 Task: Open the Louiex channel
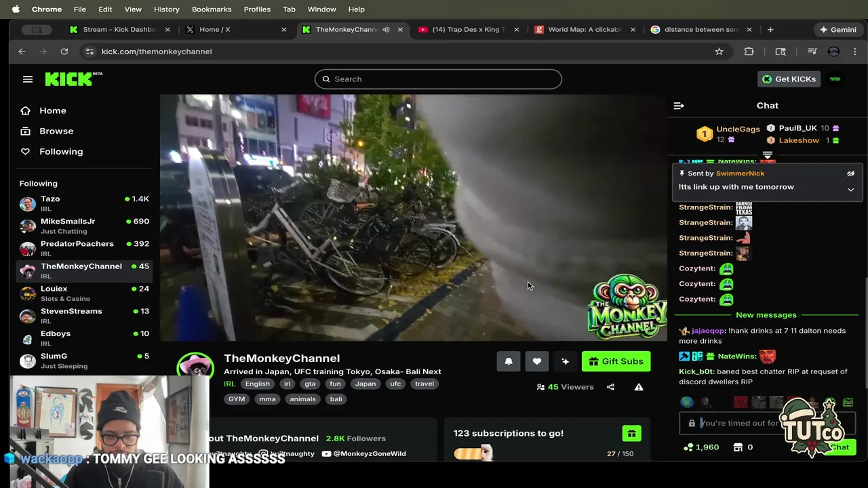coord(84,293)
